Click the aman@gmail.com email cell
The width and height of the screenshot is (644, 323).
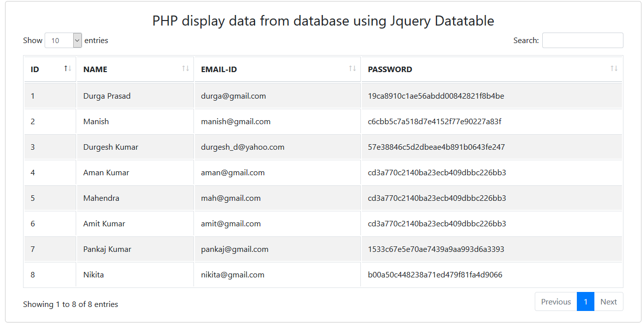tap(233, 173)
